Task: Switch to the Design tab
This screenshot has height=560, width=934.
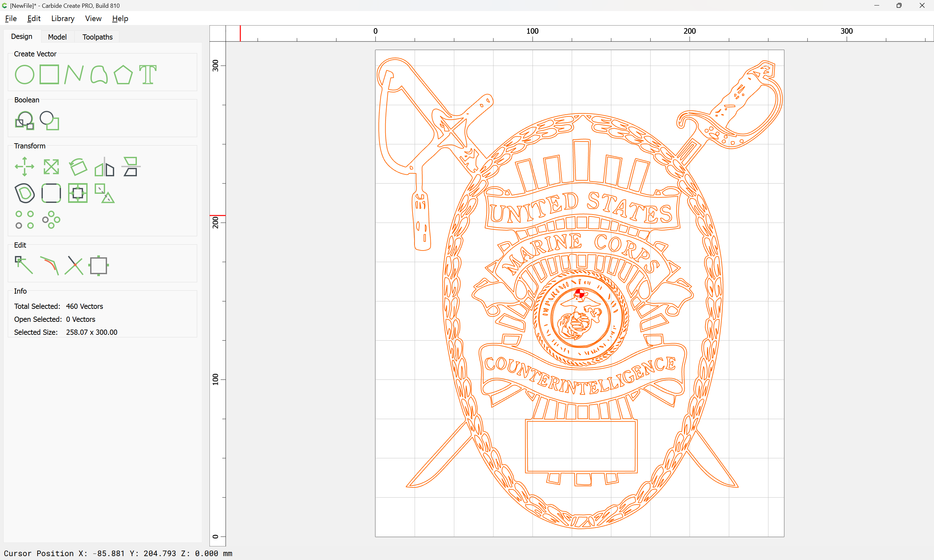Action: (x=21, y=37)
